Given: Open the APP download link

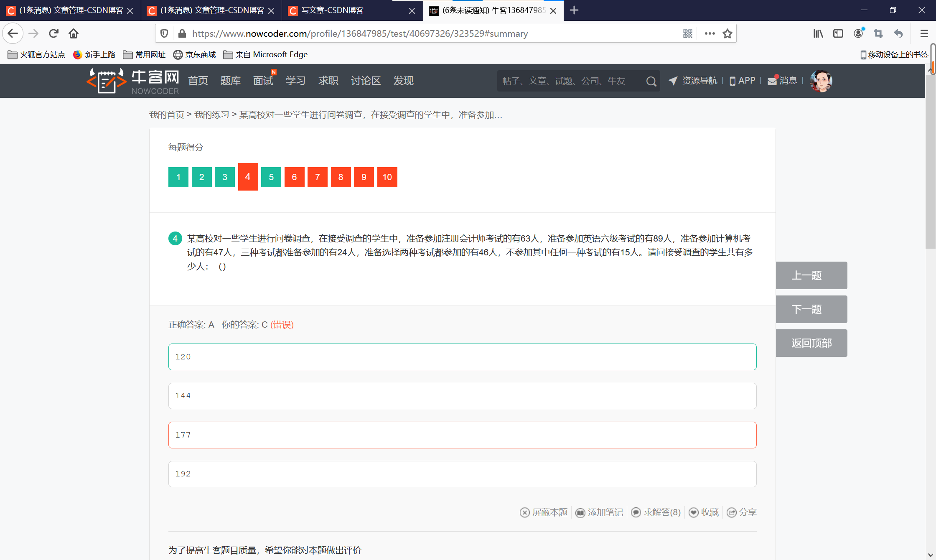Looking at the screenshot, I should [x=742, y=81].
